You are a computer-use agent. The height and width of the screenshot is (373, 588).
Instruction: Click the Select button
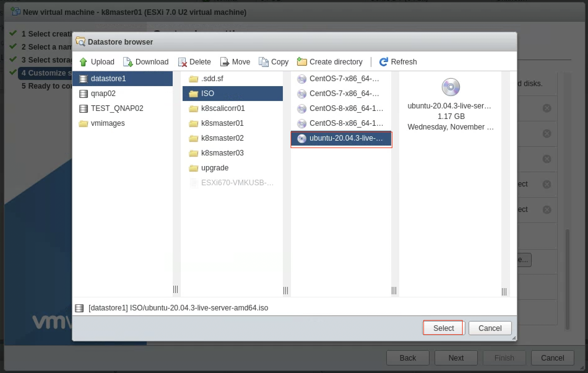point(443,328)
